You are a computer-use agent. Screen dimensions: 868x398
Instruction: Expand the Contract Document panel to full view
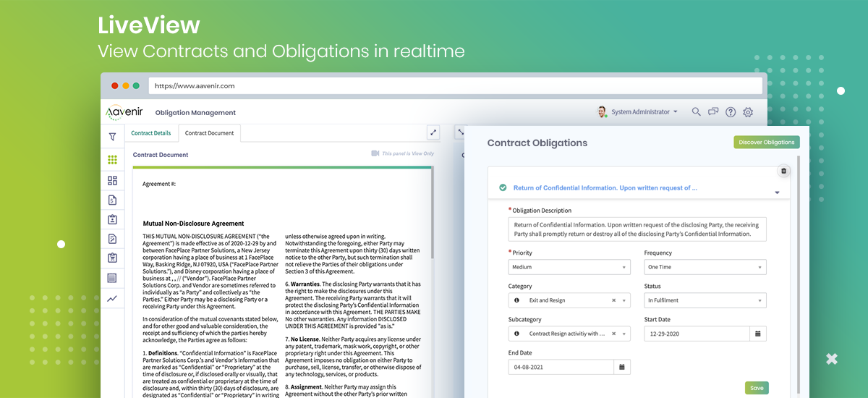point(433,132)
